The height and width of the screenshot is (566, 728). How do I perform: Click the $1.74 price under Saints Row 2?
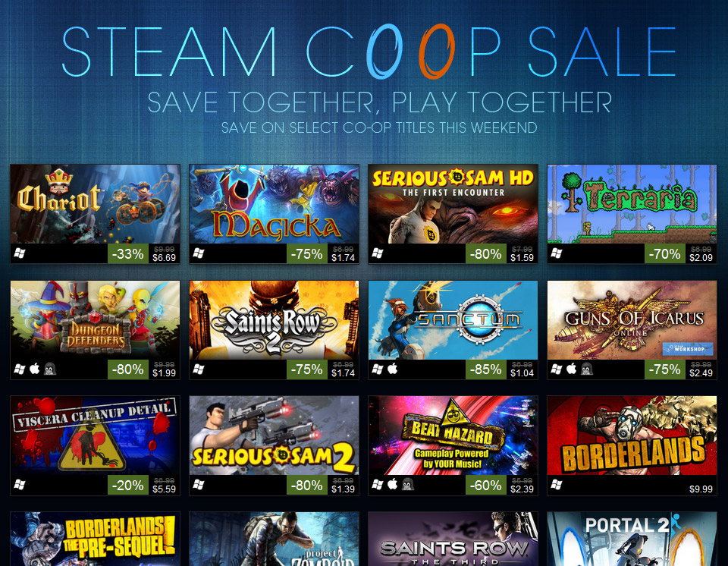(343, 373)
